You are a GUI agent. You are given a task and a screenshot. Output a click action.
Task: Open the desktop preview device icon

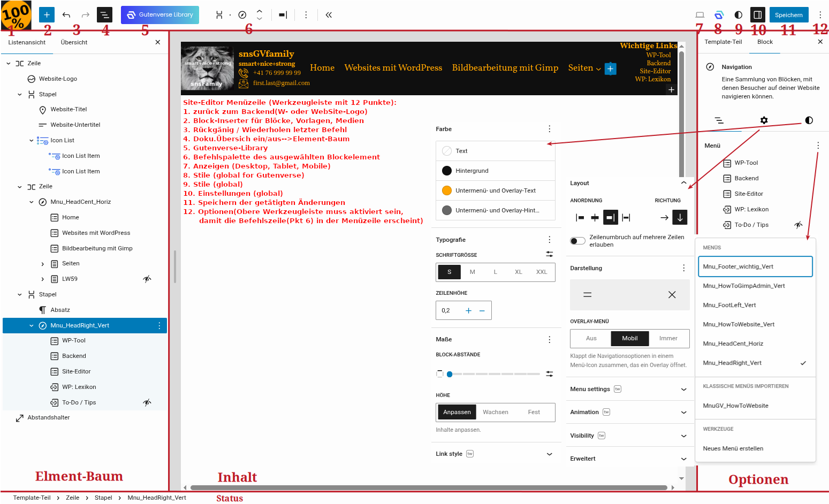click(699, 15)
